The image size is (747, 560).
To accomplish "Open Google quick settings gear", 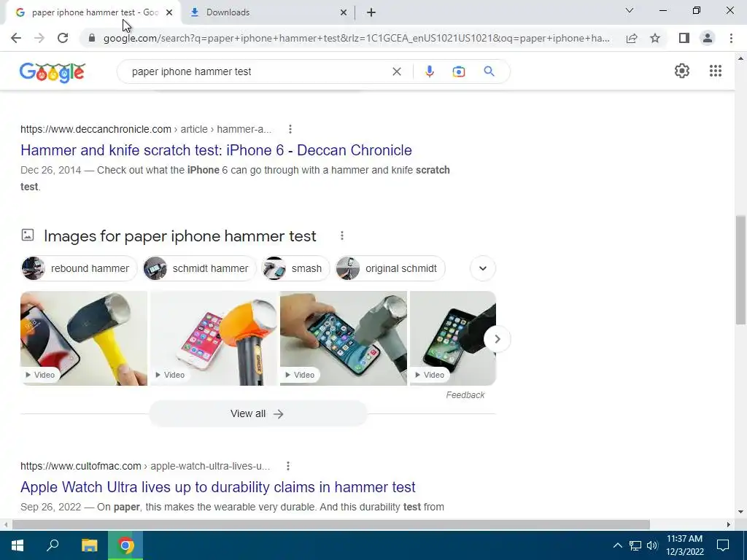I will (x=682, y=71).
